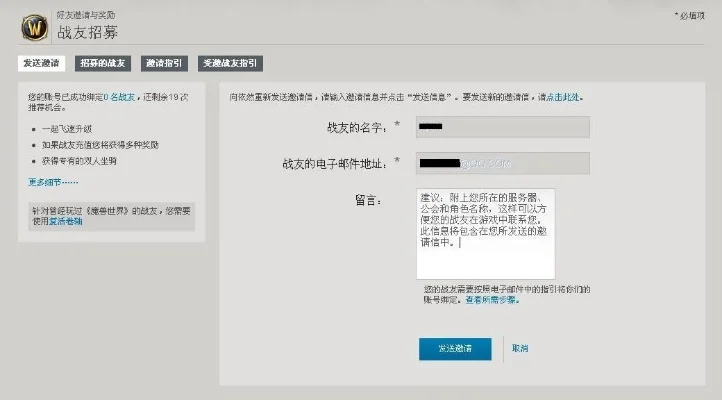722x400 pixels.
Task: Click the 留言 field label
Action: point(368,200)
